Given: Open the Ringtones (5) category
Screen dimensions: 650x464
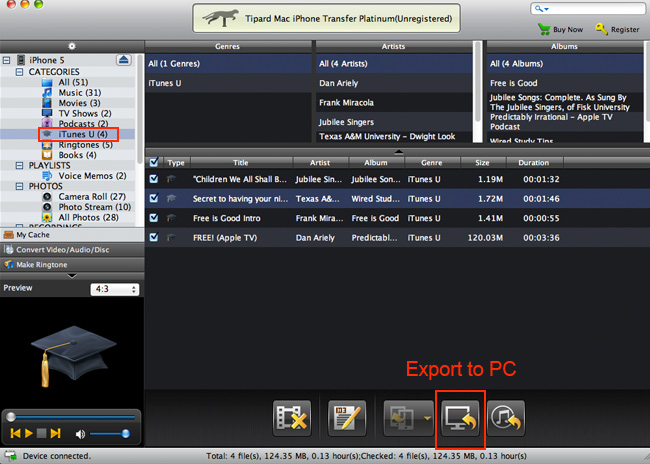Looking at the screenshot, I should point(85,145).
